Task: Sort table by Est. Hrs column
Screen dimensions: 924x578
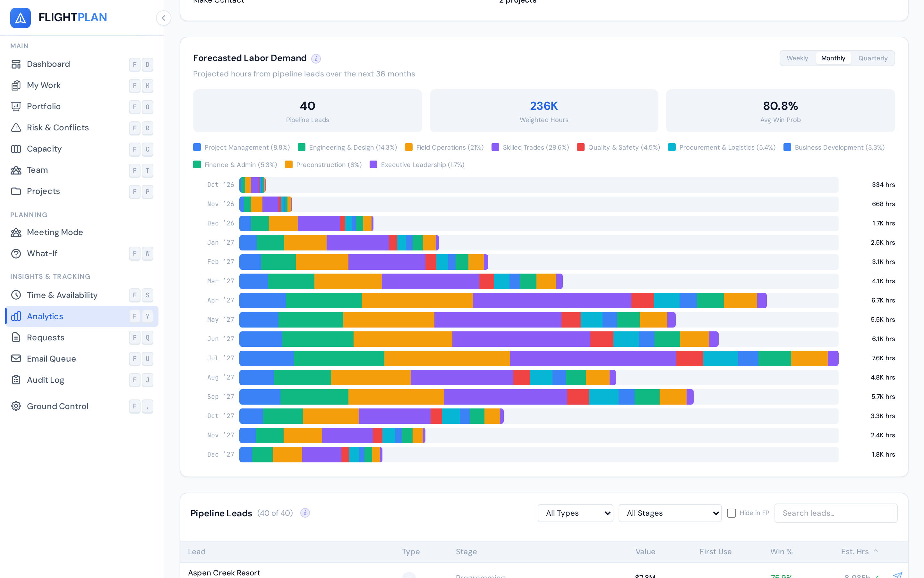Action: pyautogui.click(x=859, y=552)
